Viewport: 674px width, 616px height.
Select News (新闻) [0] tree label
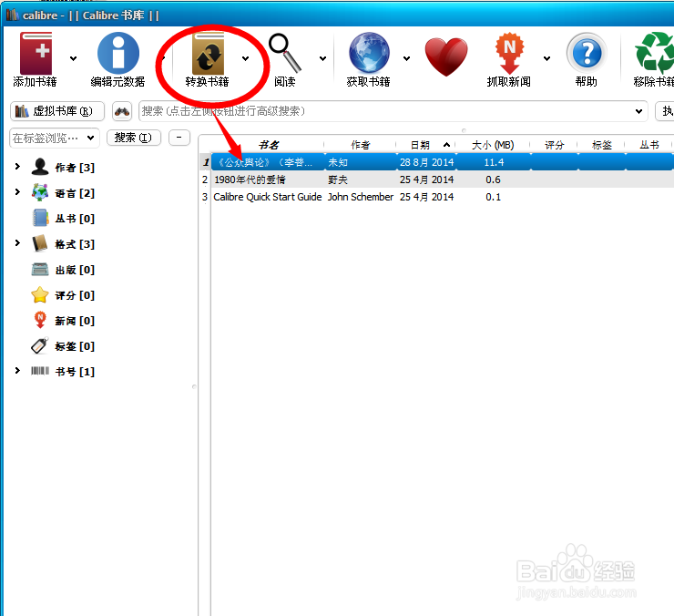click(x=75, y=321)
